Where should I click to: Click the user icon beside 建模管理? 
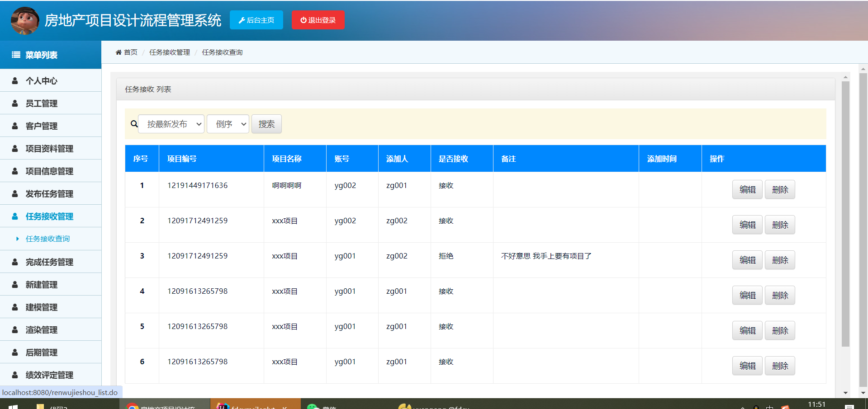tap(15, 307)
